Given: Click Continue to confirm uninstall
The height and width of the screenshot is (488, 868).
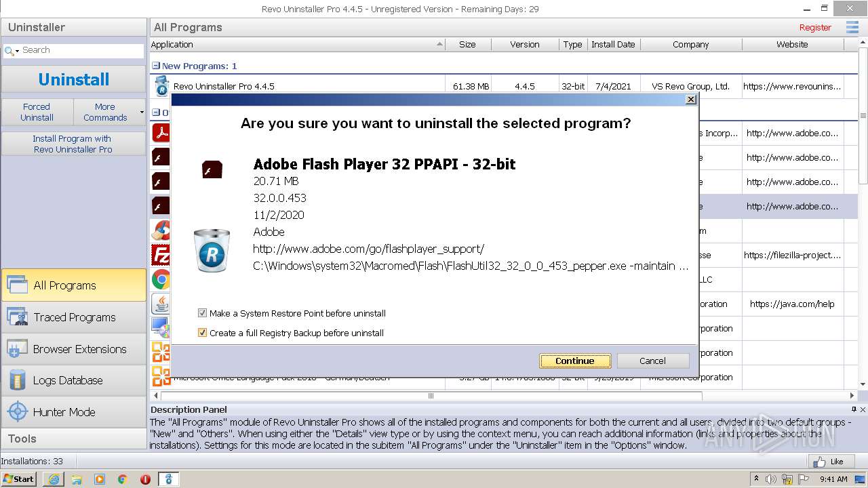Looking at the screenshot, I should (575, 361).
